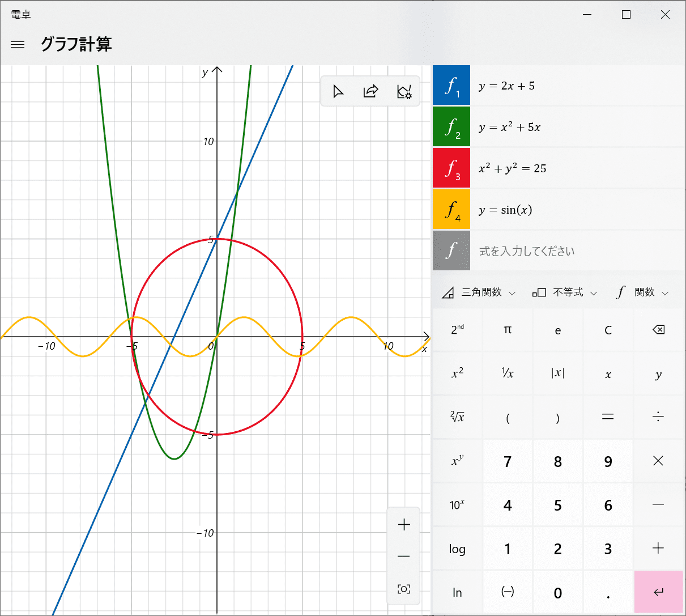Select the equation x² + y² = 25

tap(578, 168)
